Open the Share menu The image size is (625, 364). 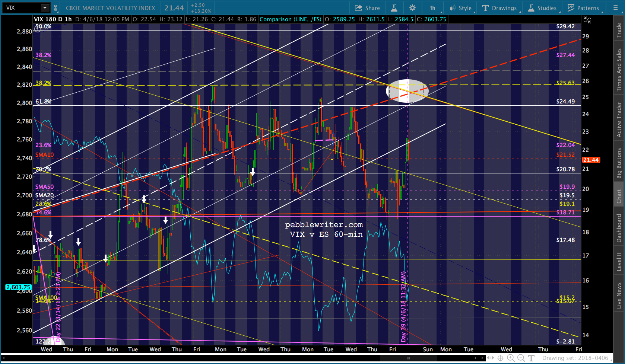click(367, 8)
